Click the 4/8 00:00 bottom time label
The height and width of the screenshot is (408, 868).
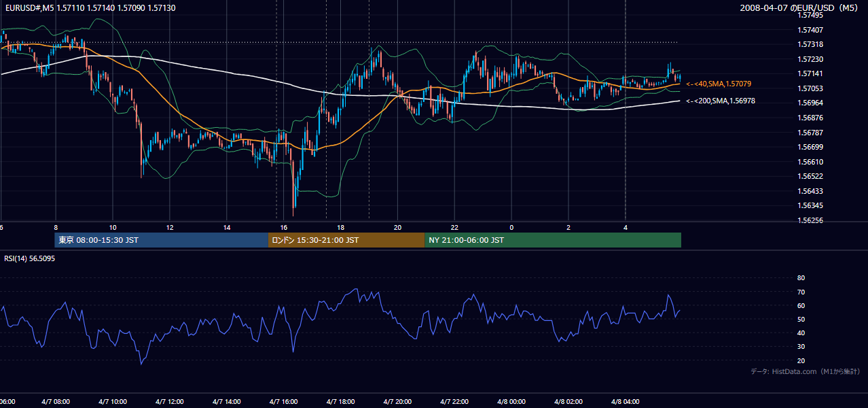511,402
